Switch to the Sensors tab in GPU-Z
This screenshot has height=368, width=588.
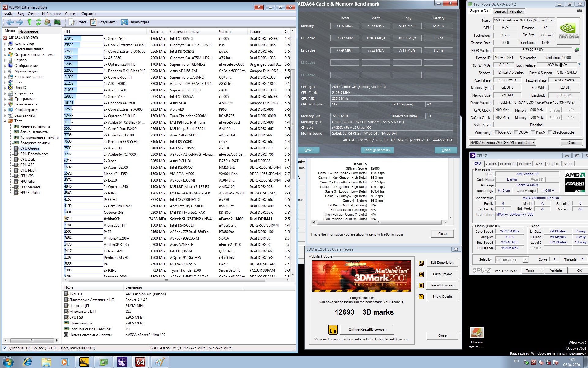(x=500, y=11)
